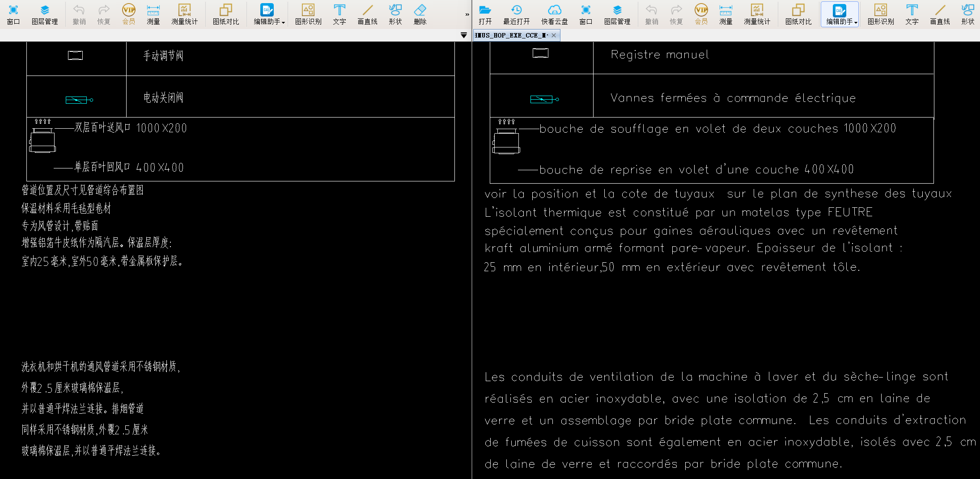Screen dimensions: 980x479
Task: Click the 双层百叶送风口 1000X200 label
Action: point(131,128)
